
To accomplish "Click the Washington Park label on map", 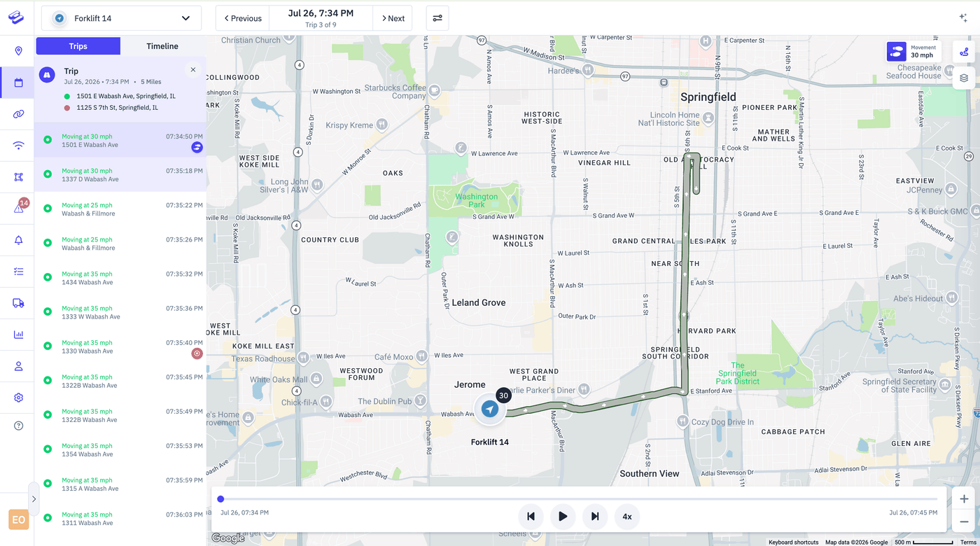I will pyautogui.click(x=476, y=200).
